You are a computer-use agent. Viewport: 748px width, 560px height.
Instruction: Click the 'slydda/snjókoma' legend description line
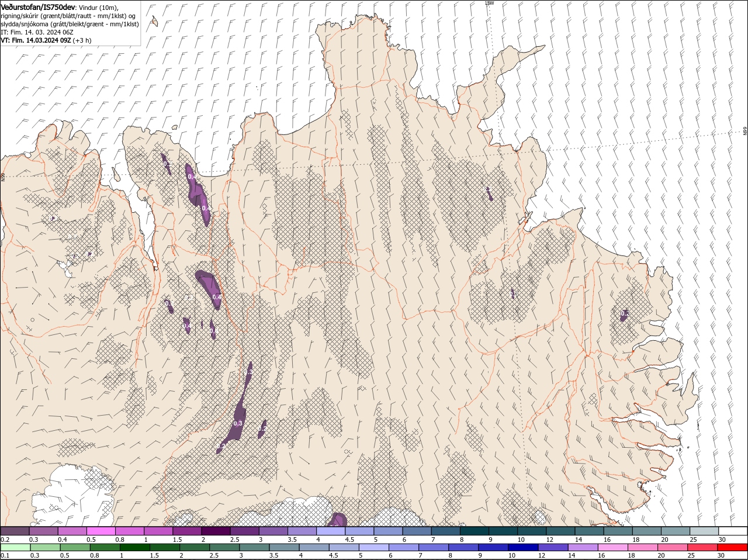click(70, 24)
